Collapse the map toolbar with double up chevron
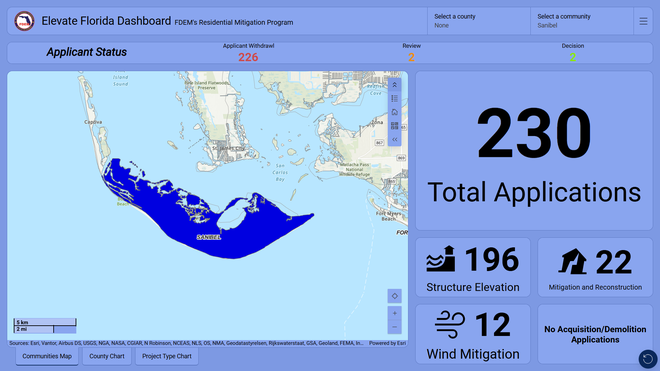660x371 pixels. click(x=394, y=85)
